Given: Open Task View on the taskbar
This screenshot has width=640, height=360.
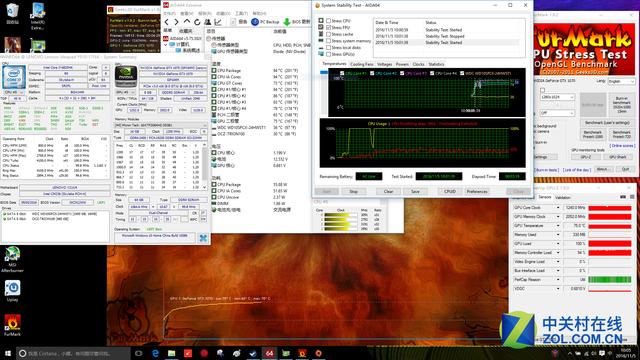Looking at the screenshot, I should tap(139, 353).
